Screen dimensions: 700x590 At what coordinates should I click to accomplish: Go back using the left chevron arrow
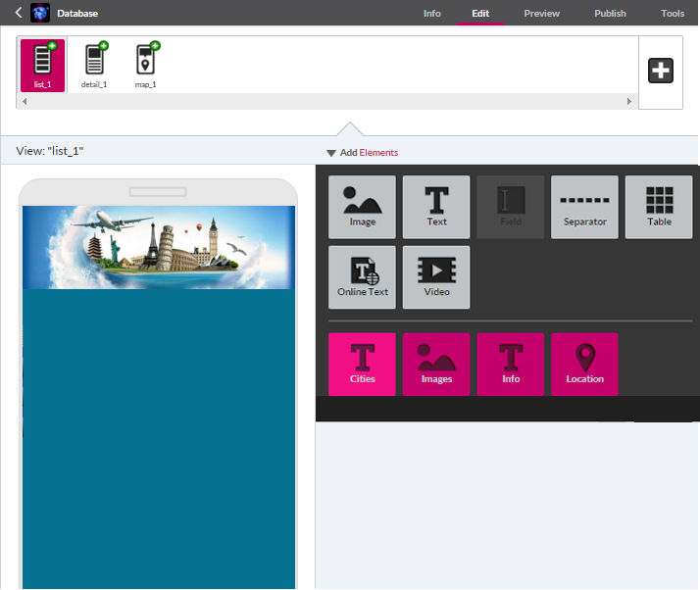tap(19, 13)
